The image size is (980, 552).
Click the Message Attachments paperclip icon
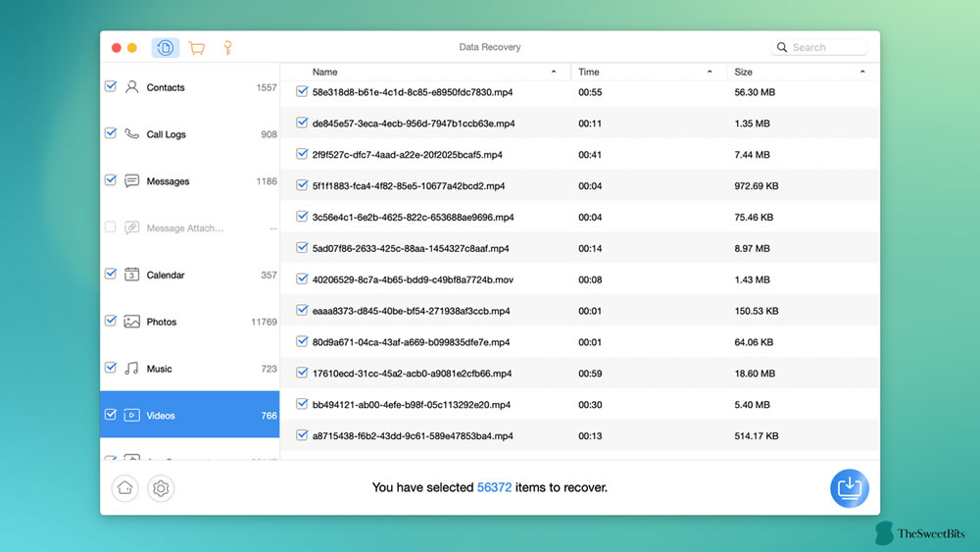tap(132, 227)
